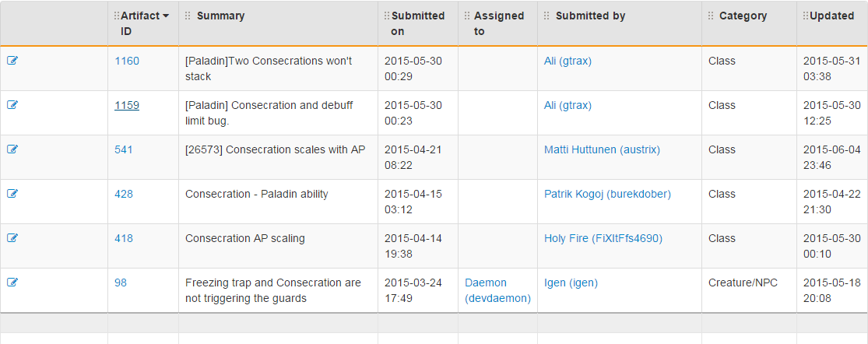Open edit icon for artifact 418

click(12, 238)
